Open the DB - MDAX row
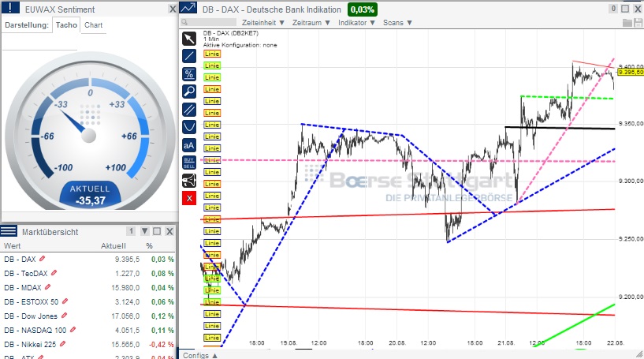644x359 pixels. pyautogui.click(x=88, y=287)
